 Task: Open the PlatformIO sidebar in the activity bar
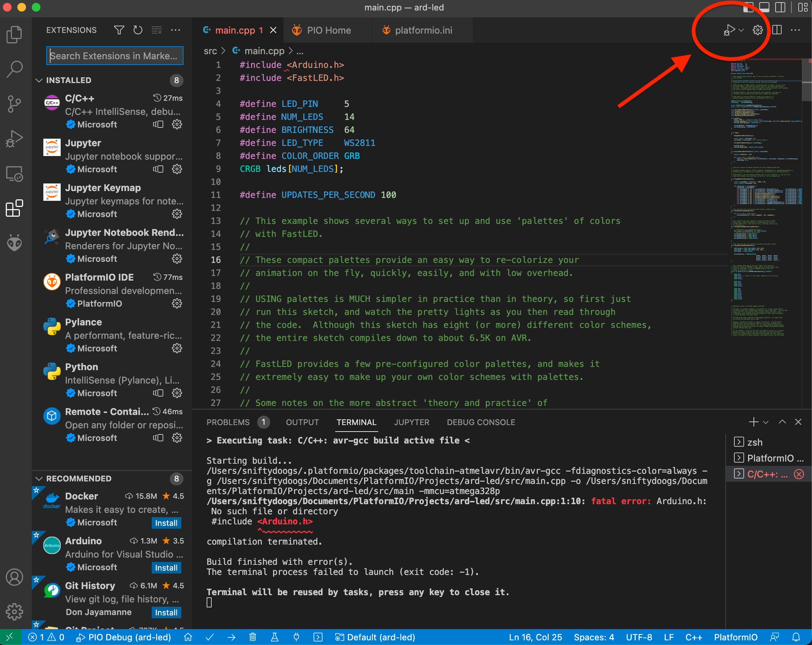point(14,242)
